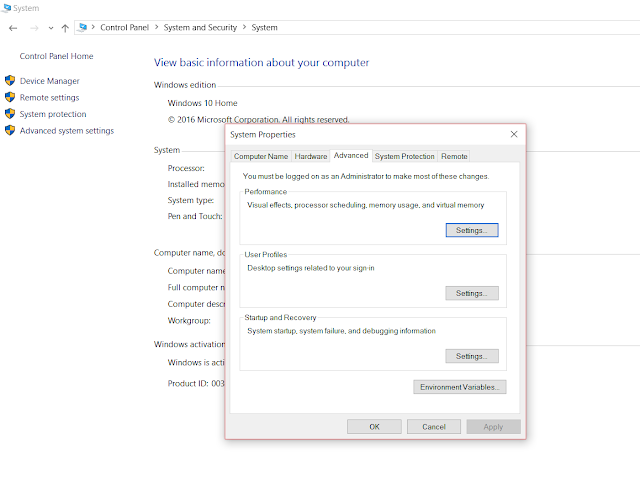
Task: Click the Processor label in System section
Action: [186, 168]
